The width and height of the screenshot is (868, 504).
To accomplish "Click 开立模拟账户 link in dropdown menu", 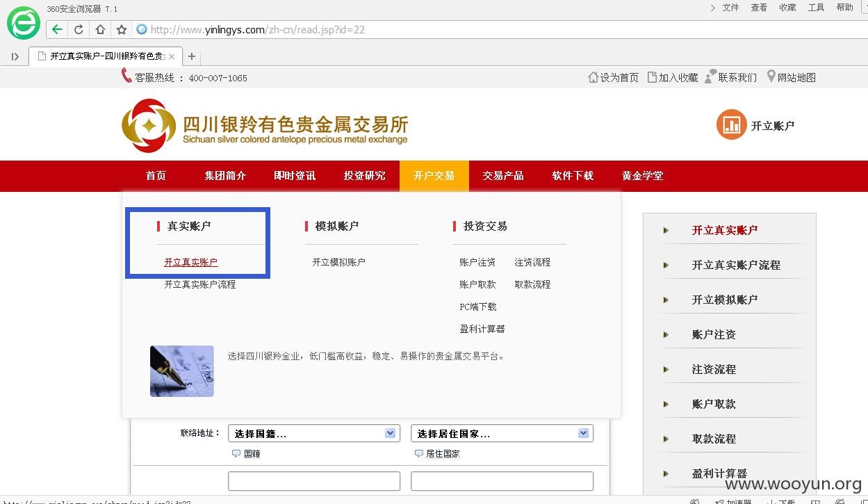I will coord(338,262).
